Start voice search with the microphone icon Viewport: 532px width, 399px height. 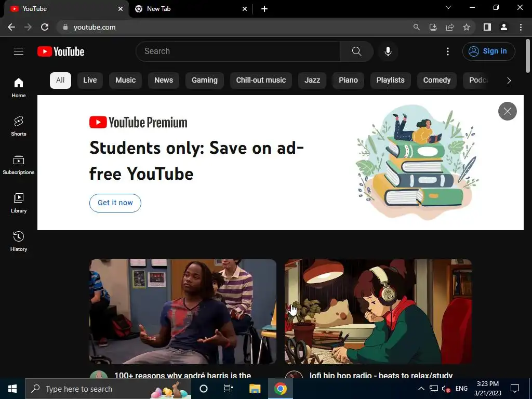pos(388,51)
